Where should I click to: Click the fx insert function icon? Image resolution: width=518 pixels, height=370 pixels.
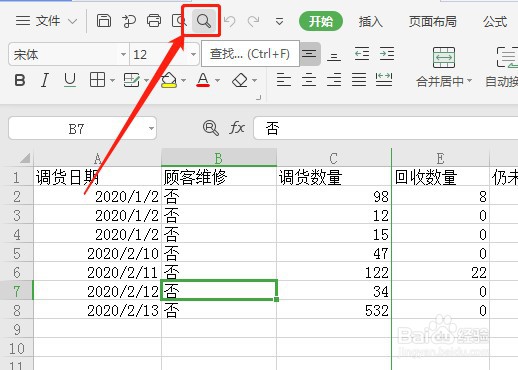coord(237,128)
